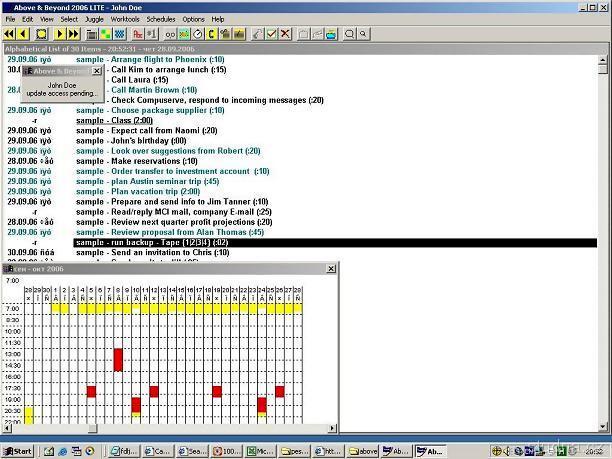Click the gray key toolbar icon
The width and height of the screenshot is (612, 459).
[x=257, y=34]
